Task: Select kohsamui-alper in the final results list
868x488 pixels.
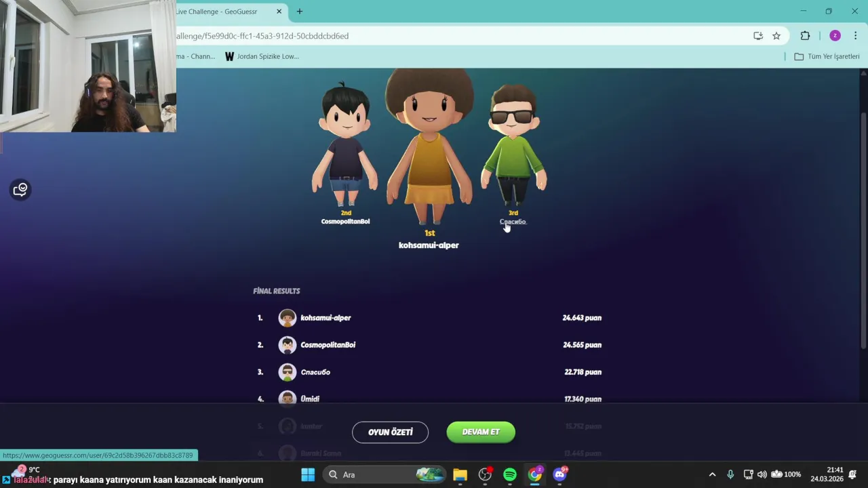Action: click(325, 318)
